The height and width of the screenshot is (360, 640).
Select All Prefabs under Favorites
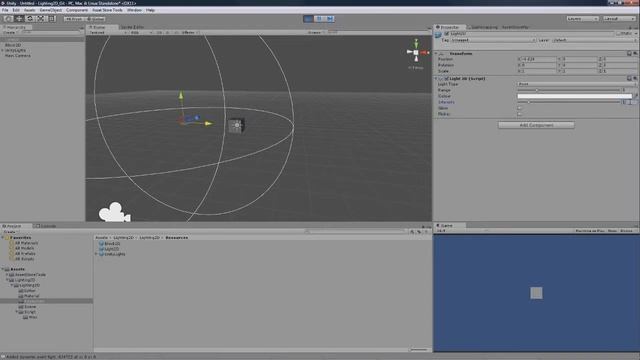(25, 253)
